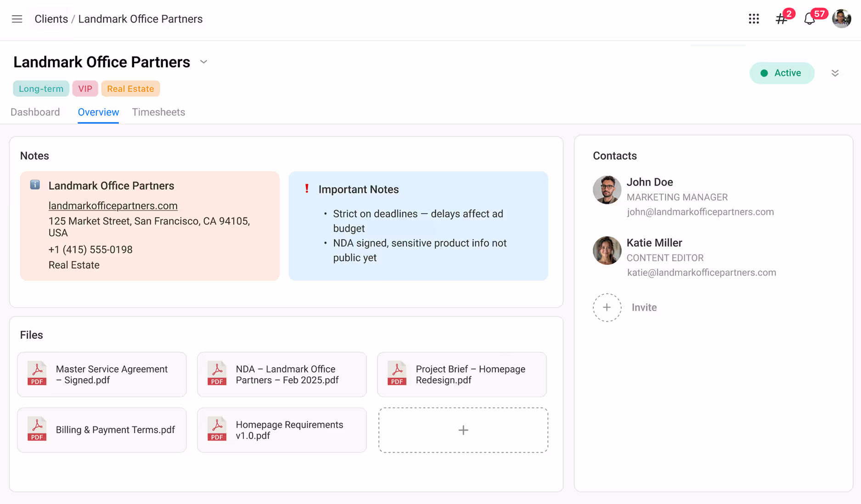This screenshot has height=504, width=861.
Task: Open channels with 2 unread mentions
Action: pyautogui.click(x=781, y=19)
